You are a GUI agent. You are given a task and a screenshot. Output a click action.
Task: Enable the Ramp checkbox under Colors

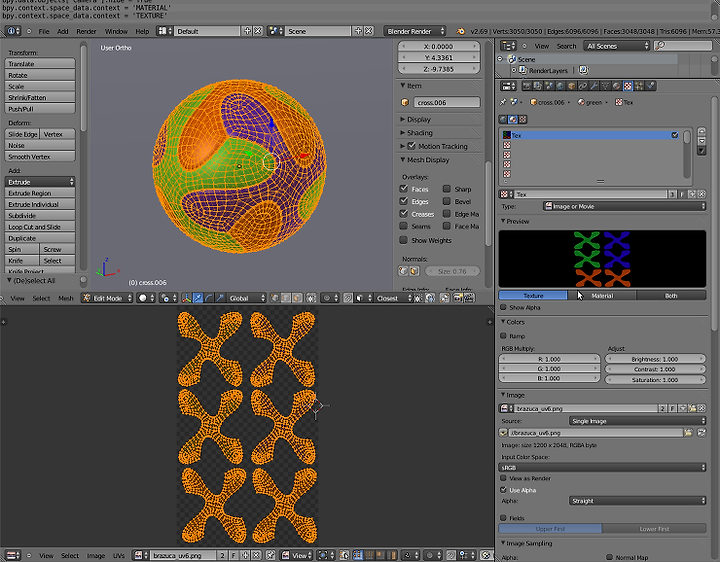(503, 336)
